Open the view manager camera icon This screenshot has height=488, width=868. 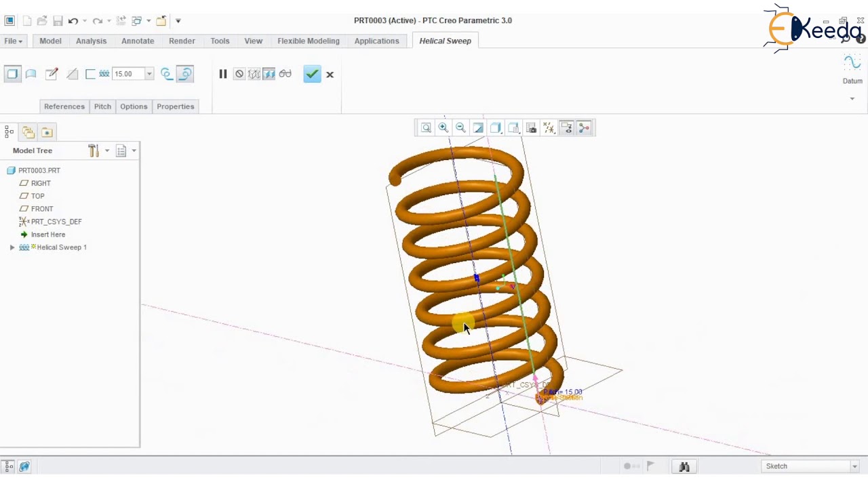[531, 127]
